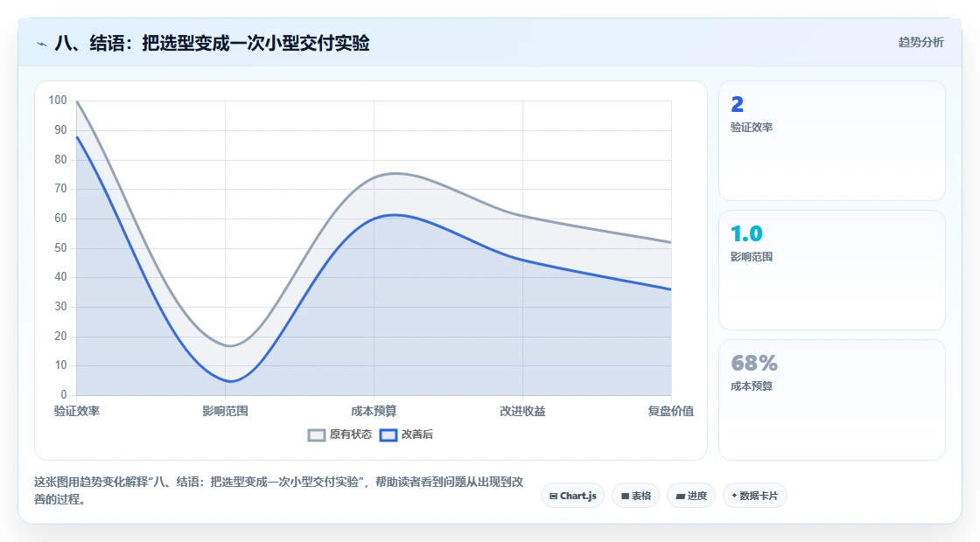Click the 100 y-axis tick label

click(x=58, y=101)
